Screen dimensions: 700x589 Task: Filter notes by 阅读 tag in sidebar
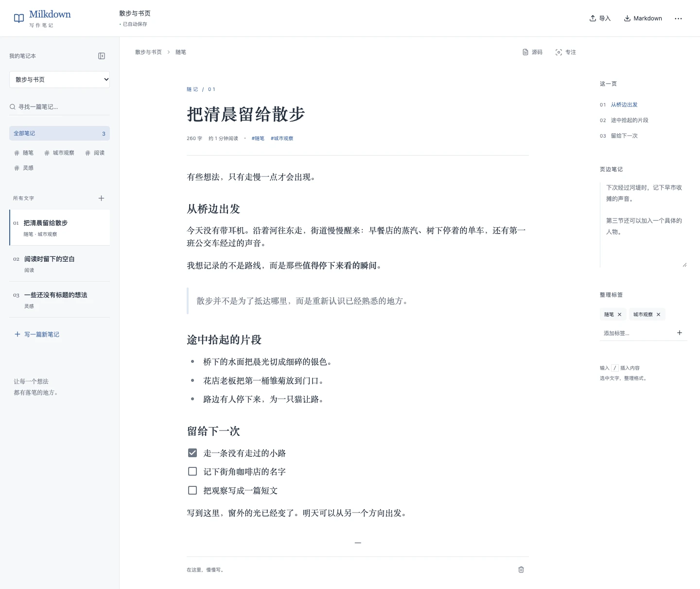95,153
